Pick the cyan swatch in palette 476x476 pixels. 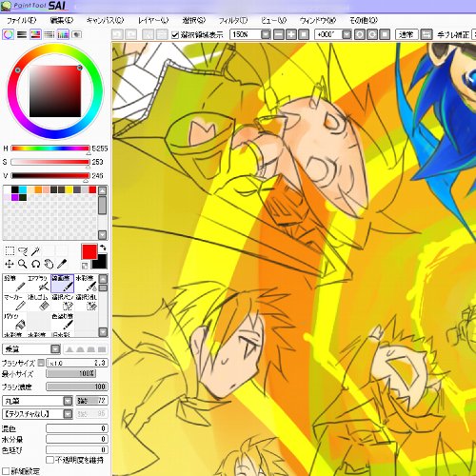pyautogui.click(x=23, y=189)
